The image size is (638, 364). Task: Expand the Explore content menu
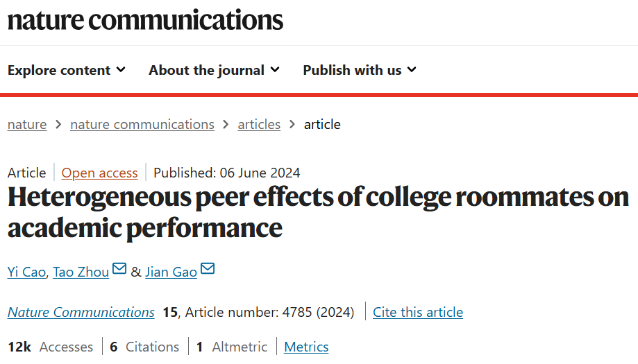click(67, 70)
